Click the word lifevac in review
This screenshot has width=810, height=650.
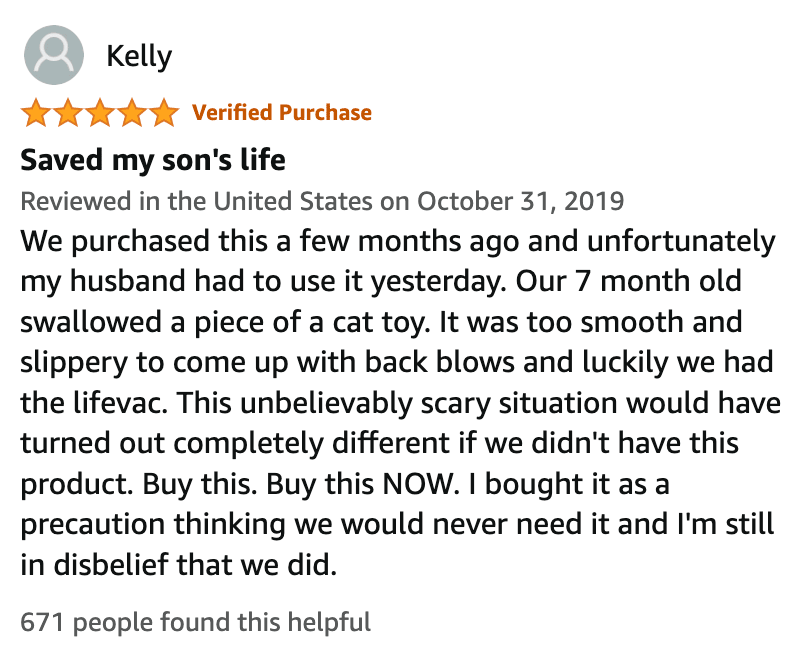click(x=120, y=403)
